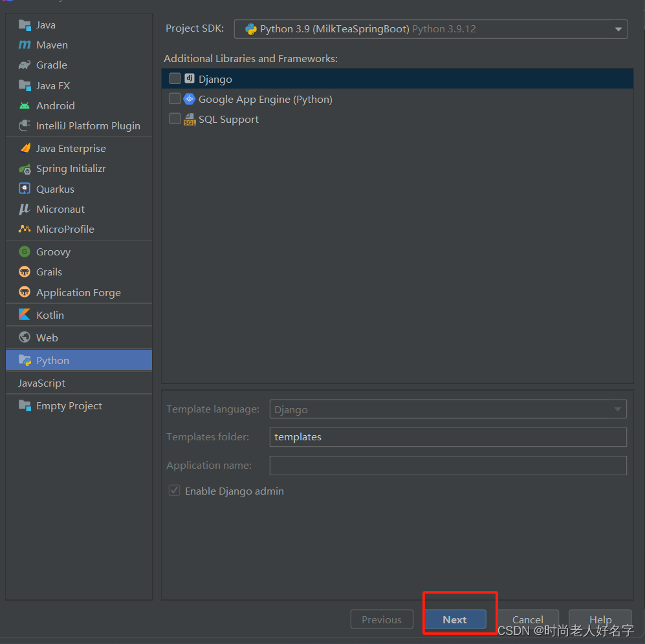Click the Python folder icon in sidebar

(x=25, y=360)
